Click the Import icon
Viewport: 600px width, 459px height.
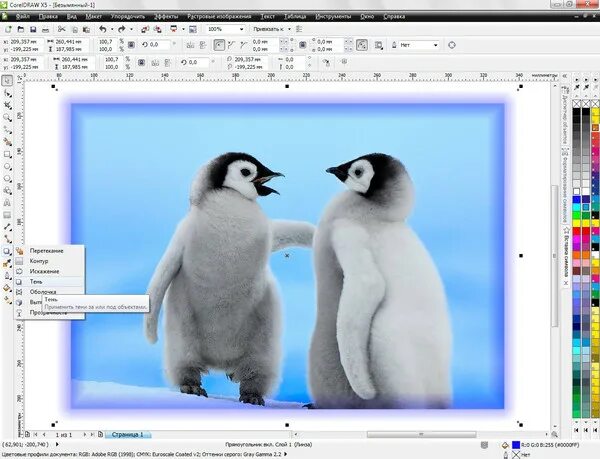145,29
